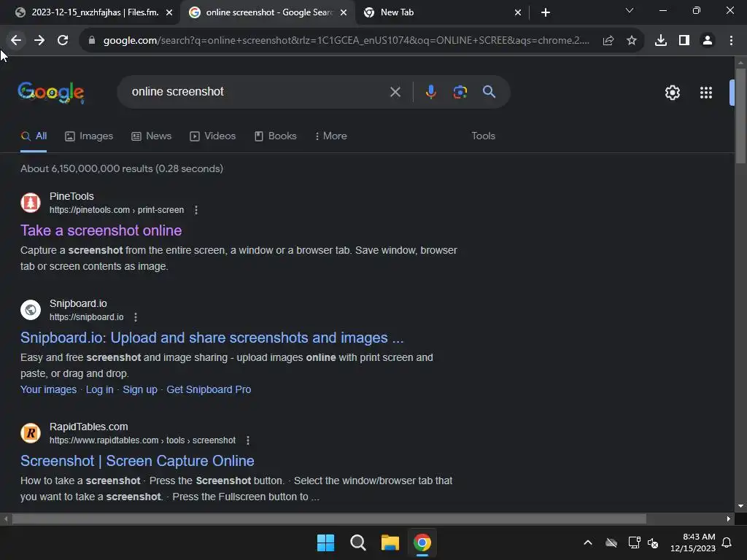
Task: Open 'Get Snipboard Pro' sitelink
Action: point(209,389)
